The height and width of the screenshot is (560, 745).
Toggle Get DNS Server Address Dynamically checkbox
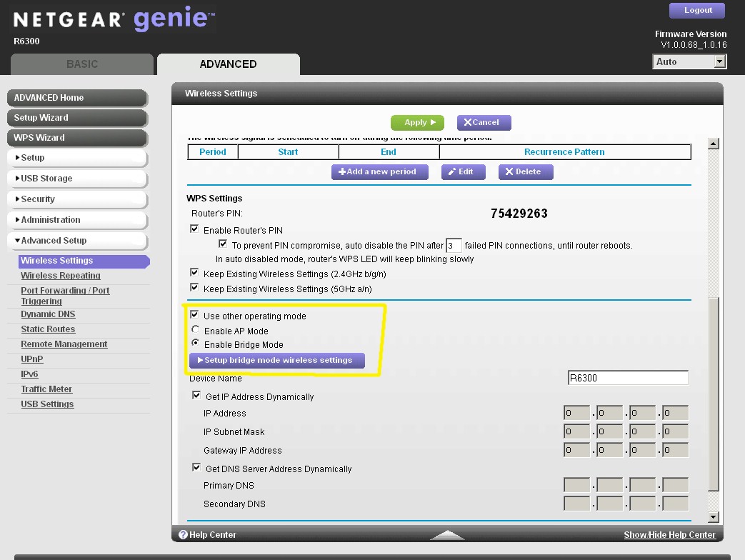(x=196, y=468)
